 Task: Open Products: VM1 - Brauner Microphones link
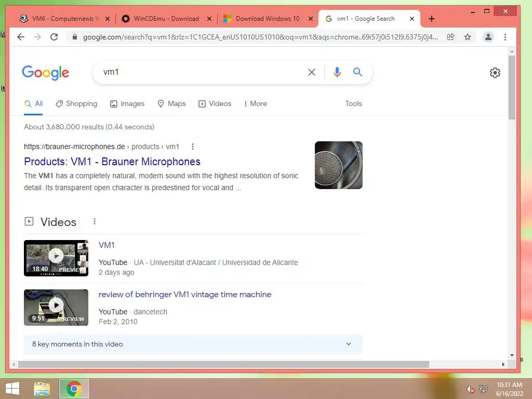tap(112, 162)
